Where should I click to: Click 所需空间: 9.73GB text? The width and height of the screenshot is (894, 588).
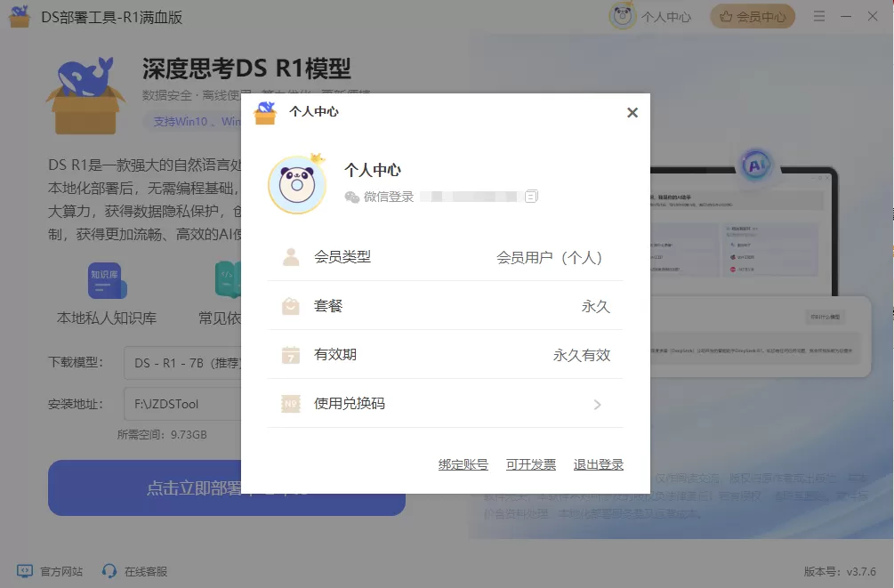(x=162, y=435)
